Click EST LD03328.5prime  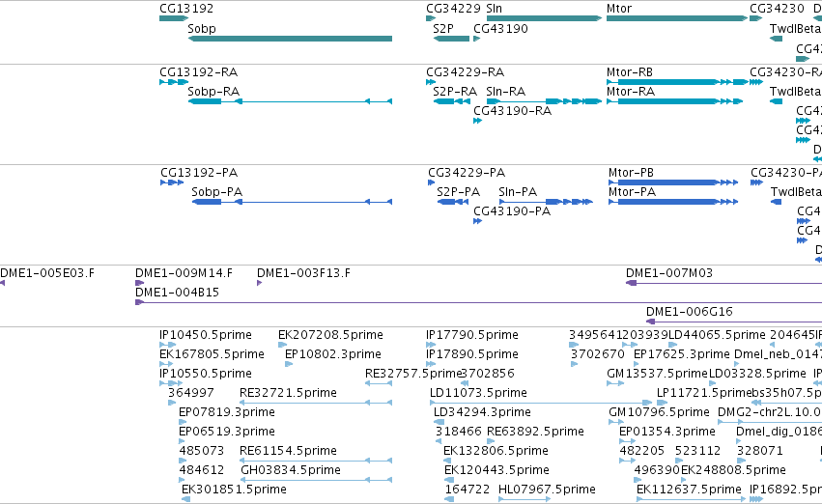757,374
